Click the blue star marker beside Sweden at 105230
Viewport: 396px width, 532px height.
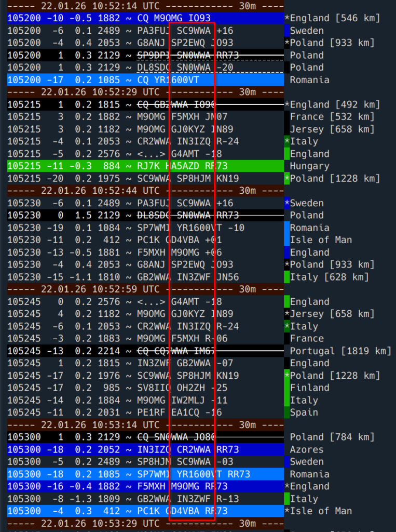pos(287,203)
